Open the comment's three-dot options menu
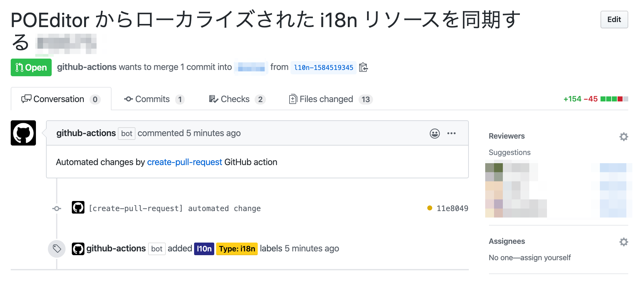Viewport: 644px width, 281px height. tap(451, 134)
